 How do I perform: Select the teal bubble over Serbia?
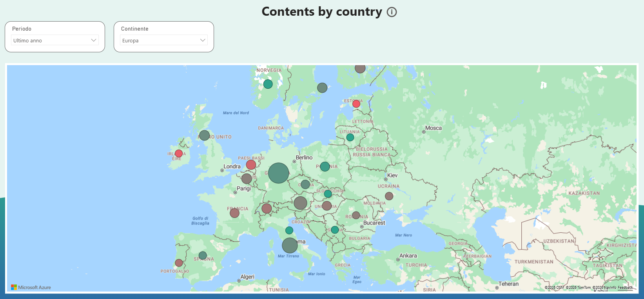335,230
